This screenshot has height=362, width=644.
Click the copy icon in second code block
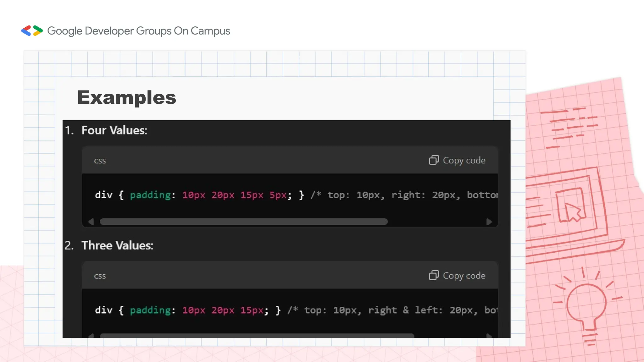tap(434, 276)
